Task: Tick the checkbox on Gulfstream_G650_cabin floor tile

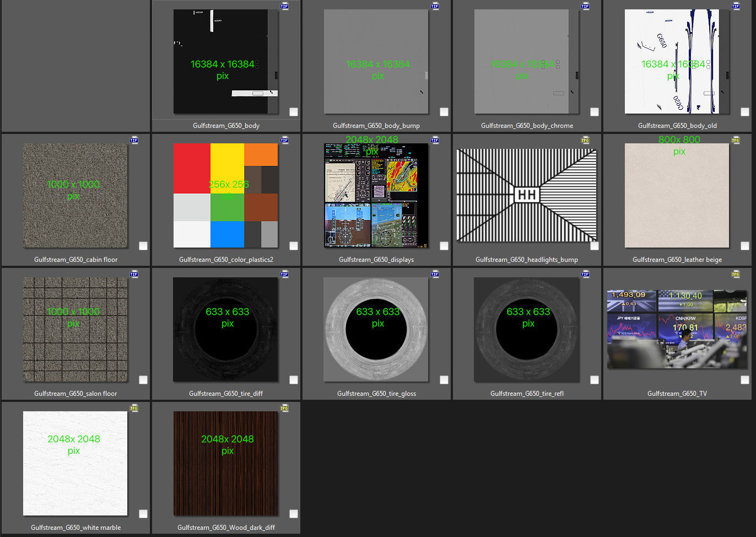Action: click(x=143, y=246)
